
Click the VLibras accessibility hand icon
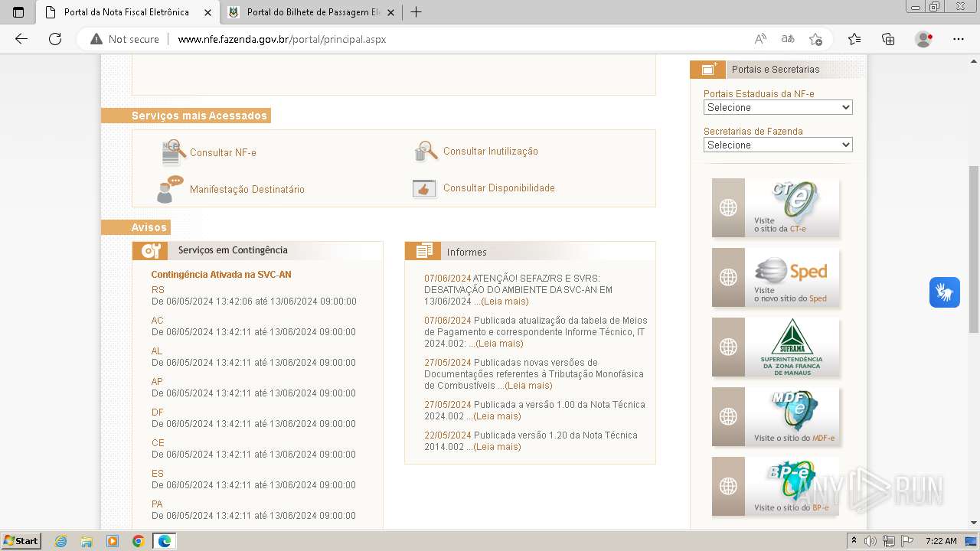pyautogui.click(x=945, y=292)
